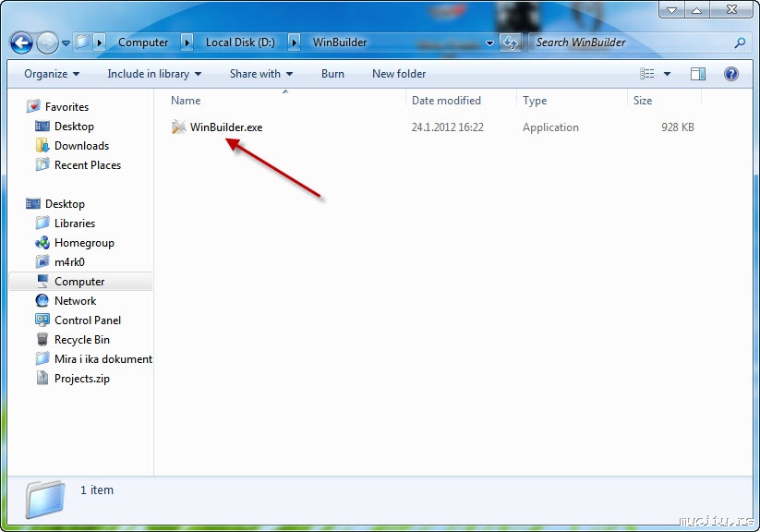Viewport: 760px width, 532px height.
Task: Sort by the Type column header
Action: point(535,101)
